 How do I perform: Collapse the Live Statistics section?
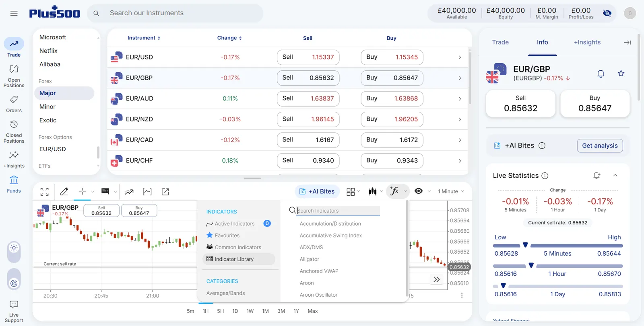615,176
